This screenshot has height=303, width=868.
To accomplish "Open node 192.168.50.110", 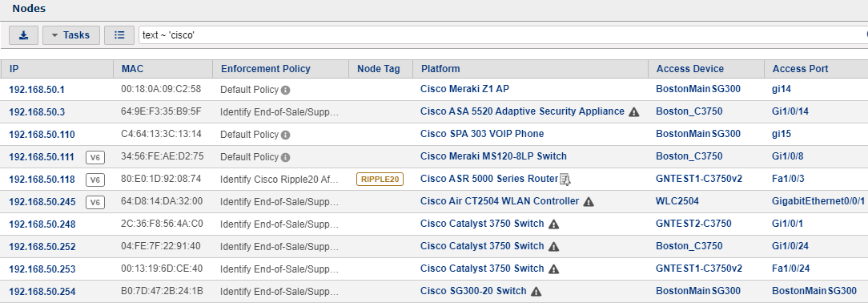I will (42, 135).
